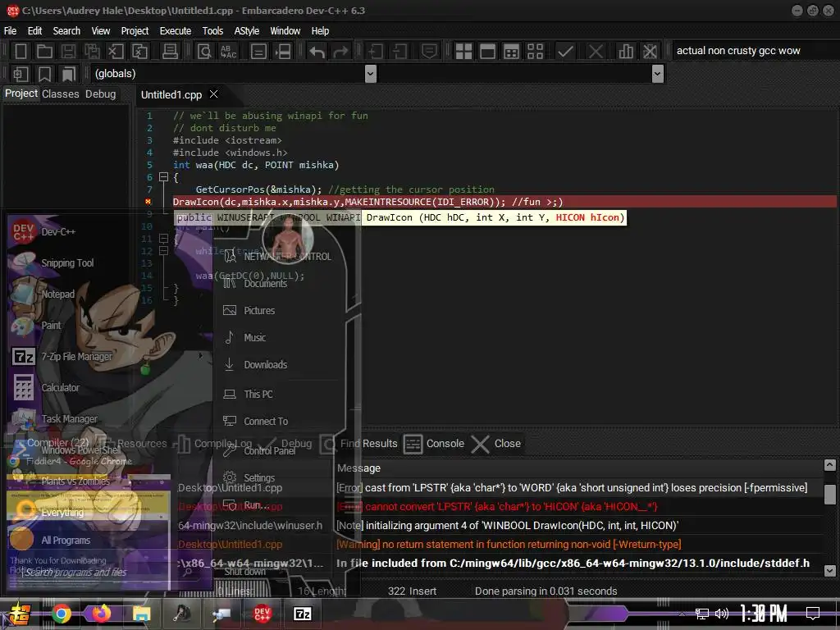Click the Undo arrow icon
840x630 pixels.
pos(317,52)
